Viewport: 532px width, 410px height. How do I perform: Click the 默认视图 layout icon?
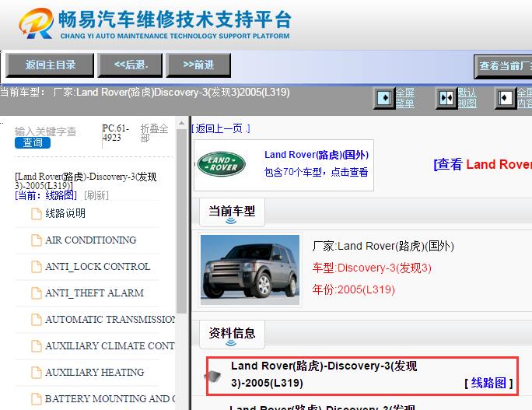pos(446,98)
